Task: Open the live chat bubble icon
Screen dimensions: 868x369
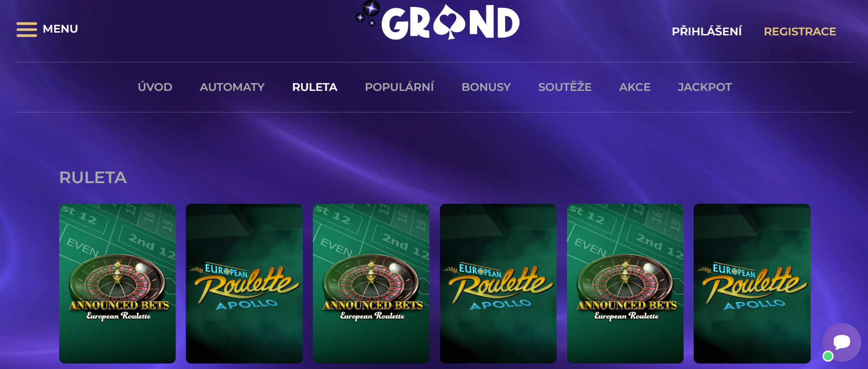Action: [x=841, y=342]
